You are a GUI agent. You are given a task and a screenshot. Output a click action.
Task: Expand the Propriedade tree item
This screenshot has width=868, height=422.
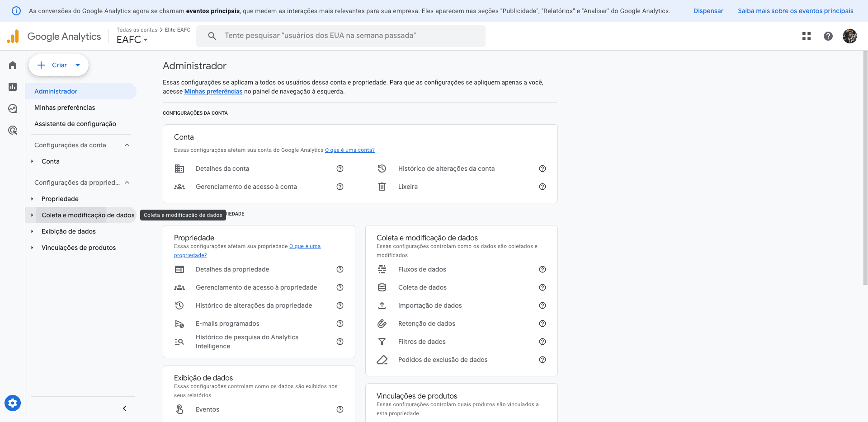tap(32, 199)
